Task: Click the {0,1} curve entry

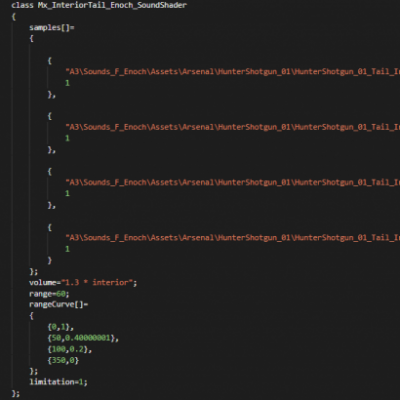Action: pos(61,327)
